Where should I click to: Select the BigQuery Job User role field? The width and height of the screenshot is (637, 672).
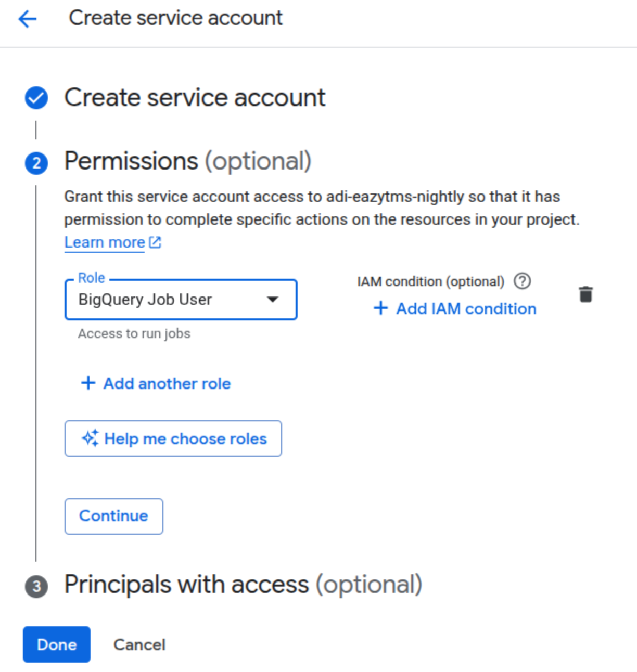[181, 300]
